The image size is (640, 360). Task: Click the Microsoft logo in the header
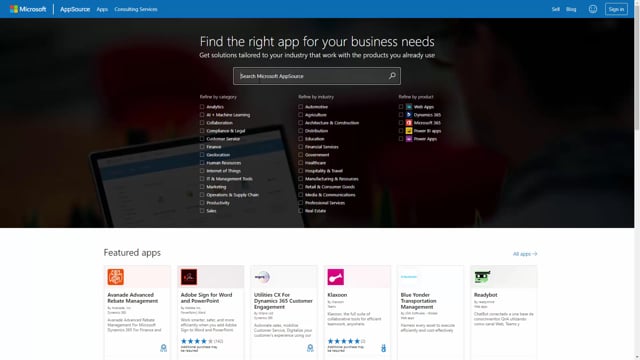tap(28, 9)
